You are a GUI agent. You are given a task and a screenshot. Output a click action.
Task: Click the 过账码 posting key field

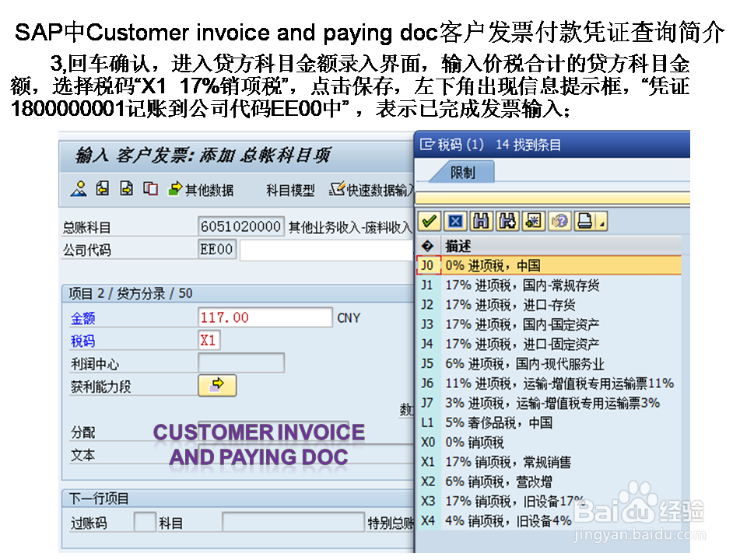point(145,522)
